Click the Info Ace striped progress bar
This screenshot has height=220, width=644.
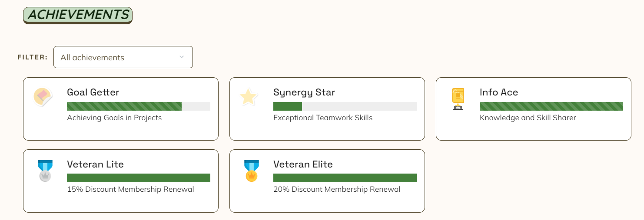coord(551,106)
